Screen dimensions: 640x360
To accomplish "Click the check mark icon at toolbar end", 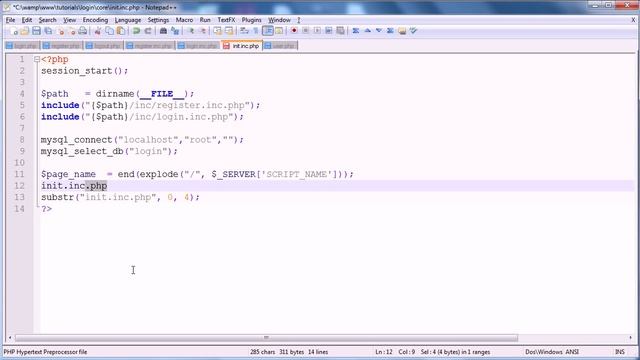I will pyautogui.click(x=413, y=31).
